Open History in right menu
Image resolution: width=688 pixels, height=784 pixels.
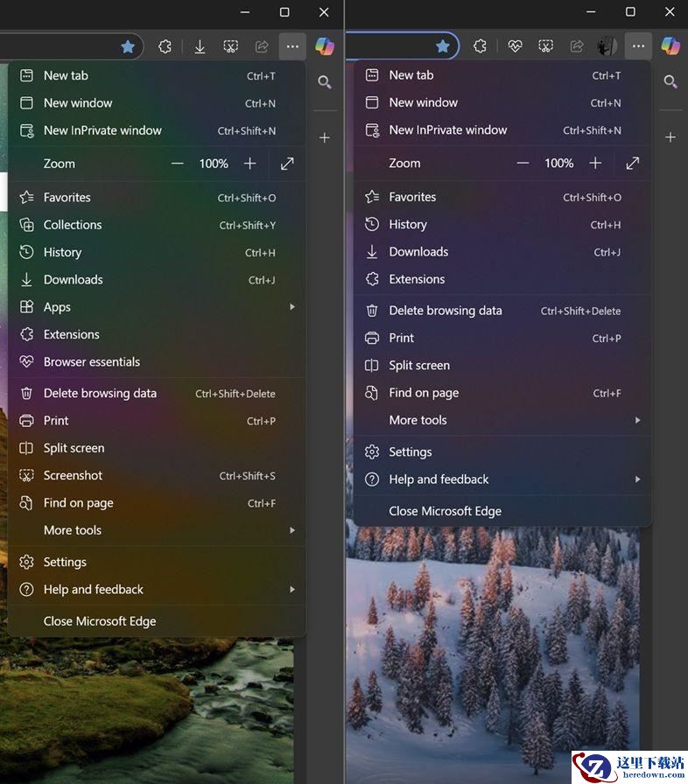[502, 225]
